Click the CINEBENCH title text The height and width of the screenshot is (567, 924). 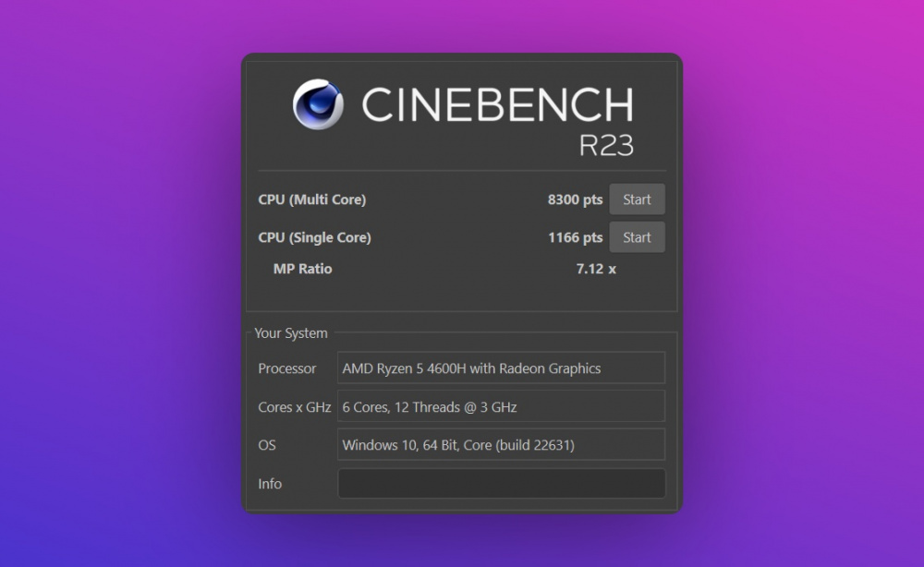point(497,104)
